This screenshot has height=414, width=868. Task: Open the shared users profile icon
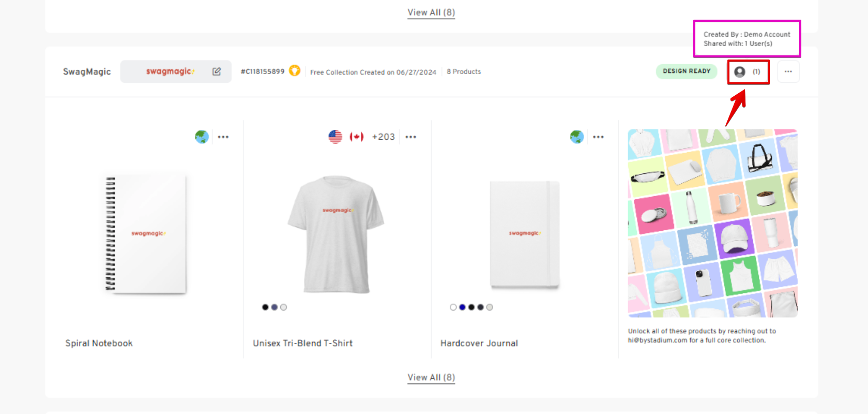click(x=740, y=72)
